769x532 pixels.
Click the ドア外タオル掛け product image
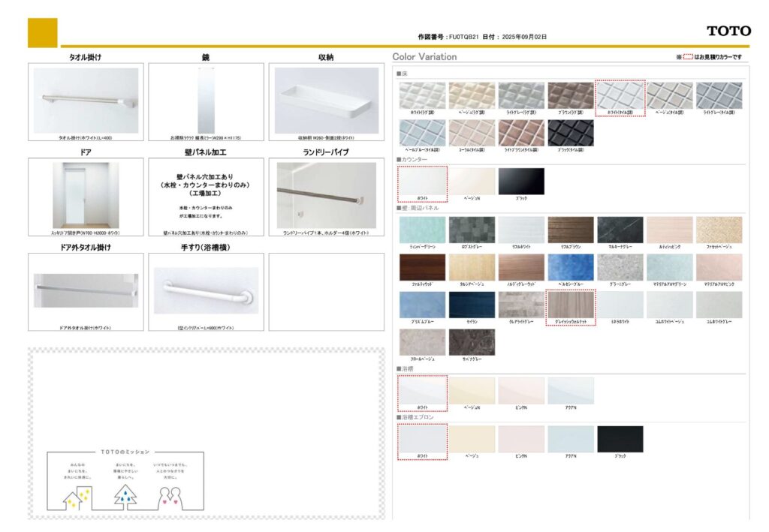coord(86,290)
